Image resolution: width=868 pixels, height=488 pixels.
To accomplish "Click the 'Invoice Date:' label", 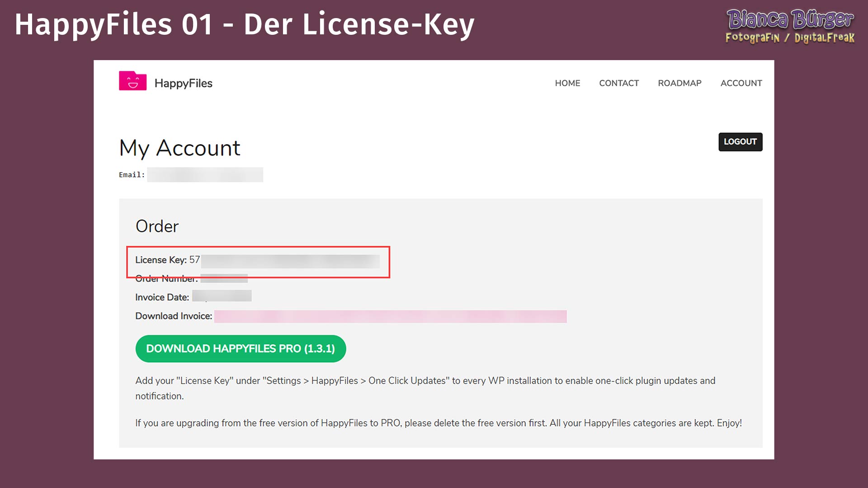I will pos(162,297).
